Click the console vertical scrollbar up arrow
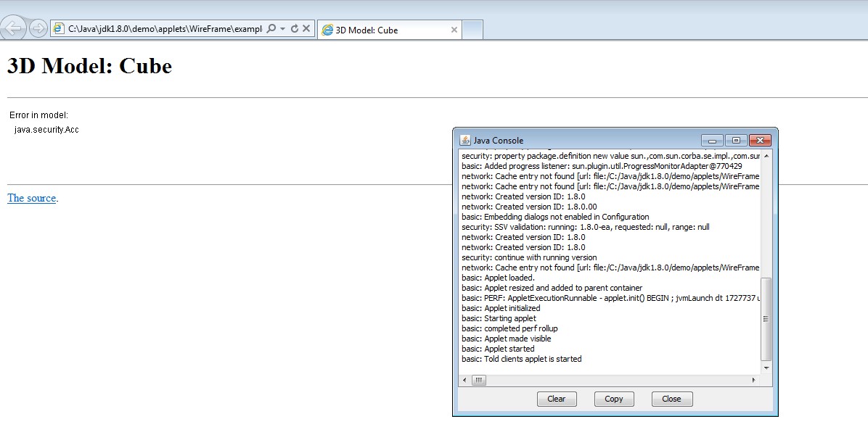 point(766,156)
